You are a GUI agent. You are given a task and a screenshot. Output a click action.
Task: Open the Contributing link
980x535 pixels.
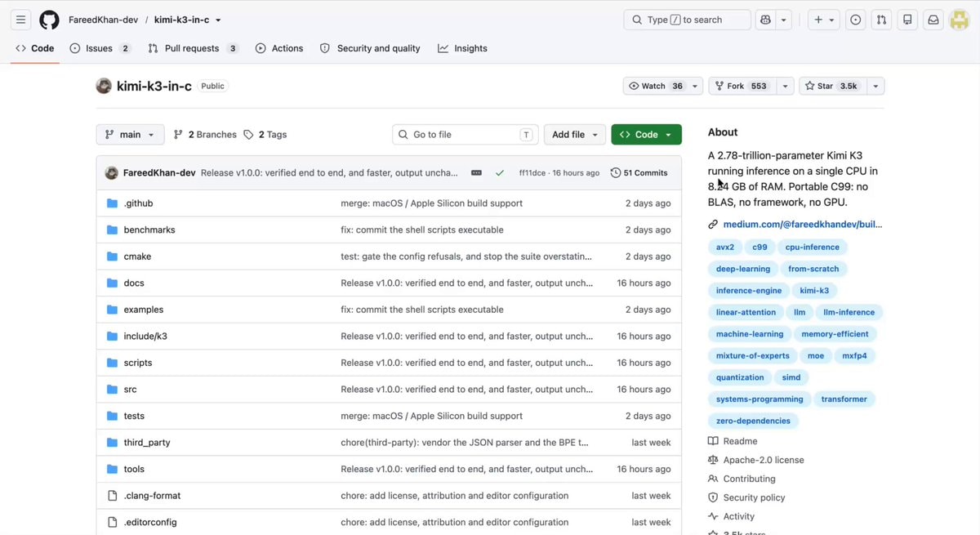[749, 479]
